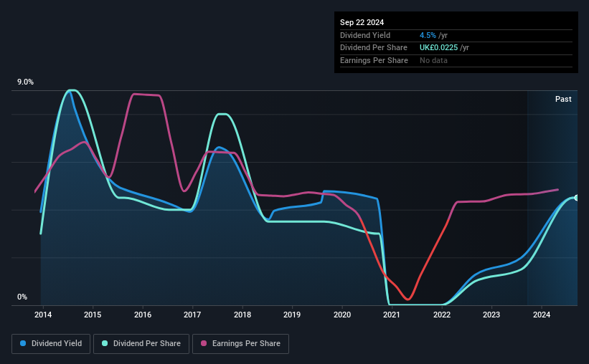Toggle the Dividend Yield legend button
Viewport: 589px width, 364px height.
(x=51, y=344)
